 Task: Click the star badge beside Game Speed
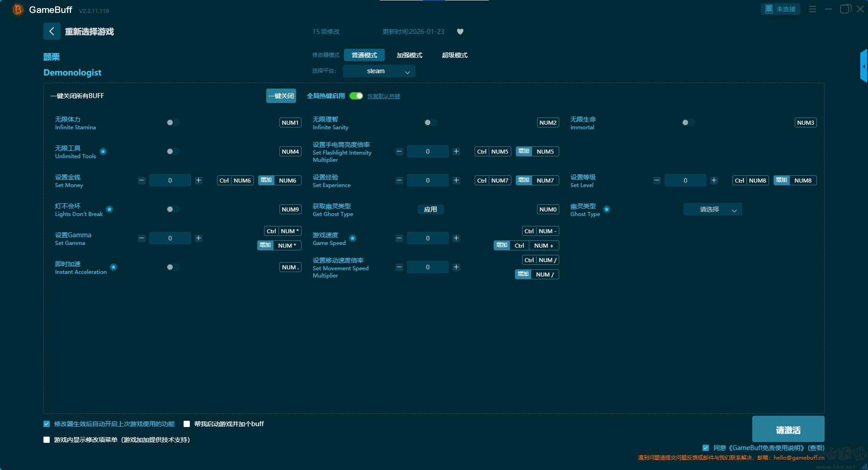pyautogui.click(x=353, y=238)
